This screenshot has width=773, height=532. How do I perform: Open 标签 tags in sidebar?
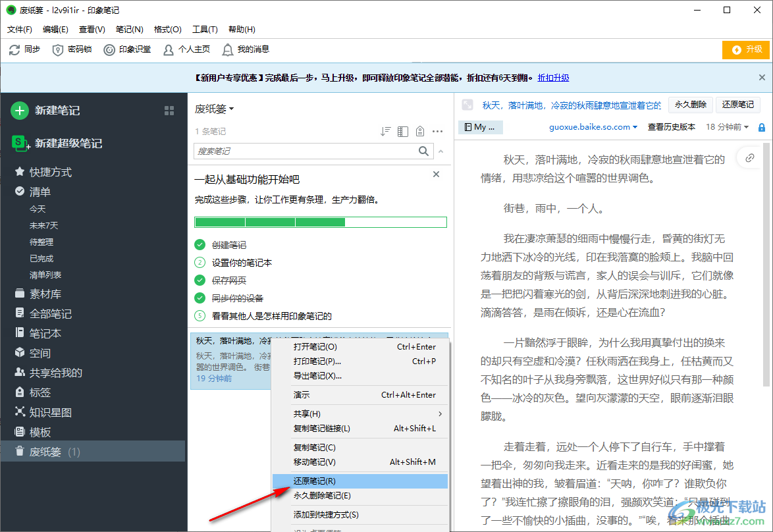[33, 392]
